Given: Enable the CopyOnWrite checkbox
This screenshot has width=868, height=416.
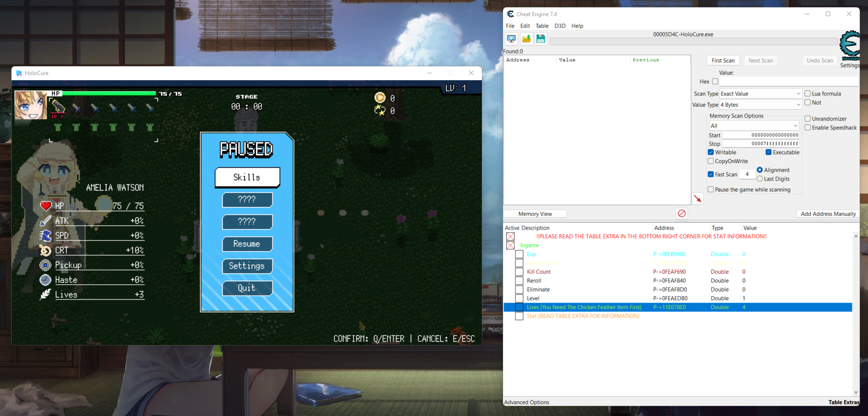Looking at the screenshot, I should click(711, 161).
